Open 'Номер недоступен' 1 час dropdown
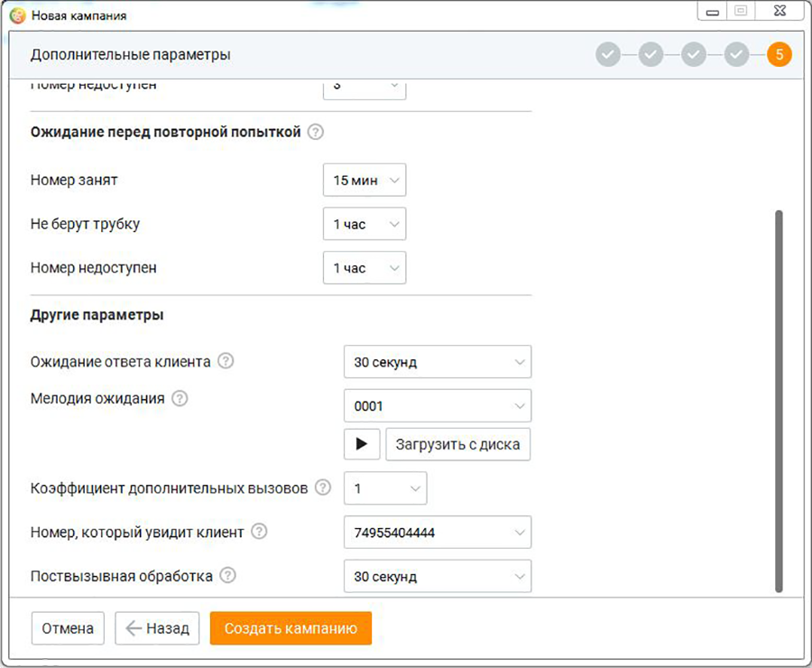The width and height of the screenshot is (812, 668). pyautogui.click(x=364, y=268)
